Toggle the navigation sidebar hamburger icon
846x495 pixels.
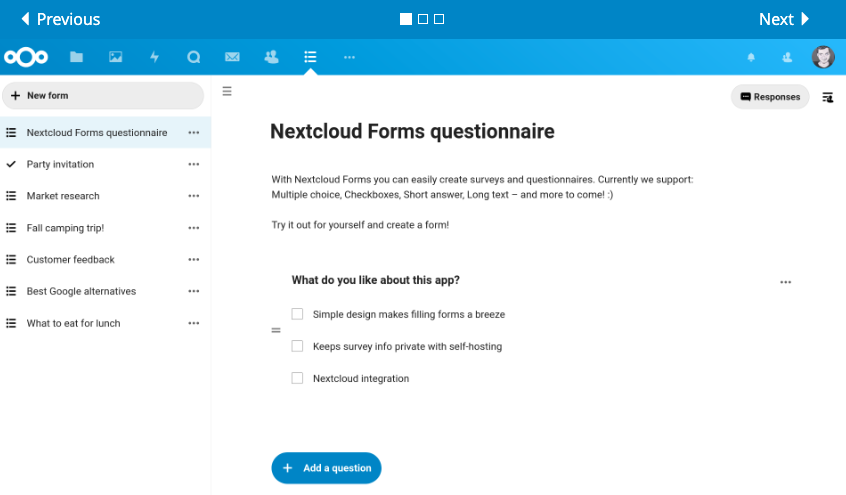tap(227, 91)
